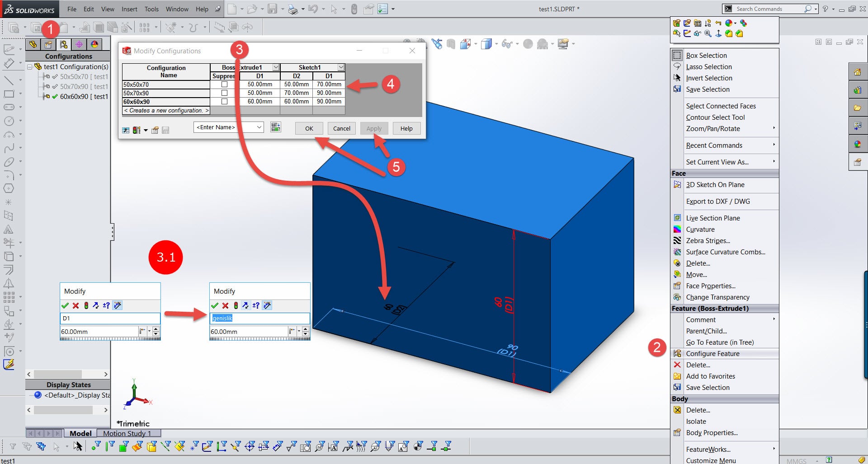Collapse test1 Configuration(s) tree node
Screen dimensions: 868x464
click(x=30, y=67)
